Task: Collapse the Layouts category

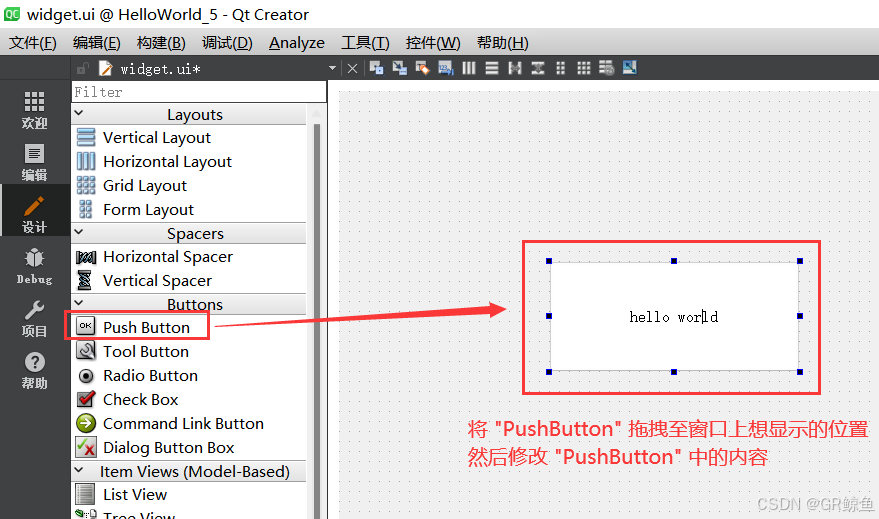Action: coord(79,113)
